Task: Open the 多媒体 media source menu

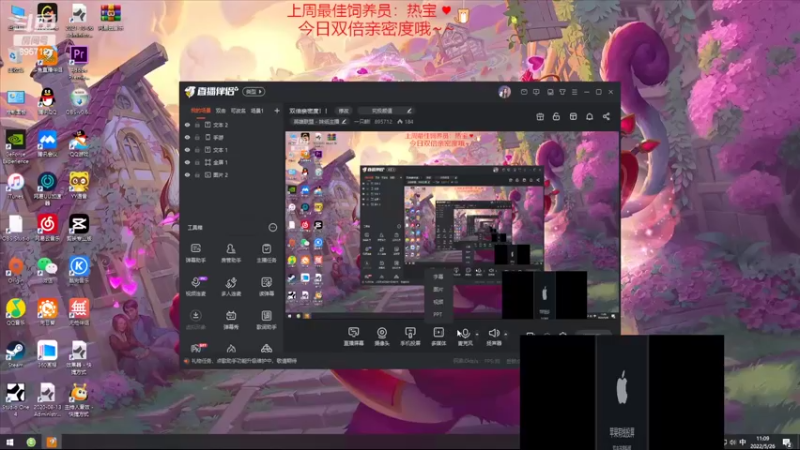Action: [x=438, y=337]
